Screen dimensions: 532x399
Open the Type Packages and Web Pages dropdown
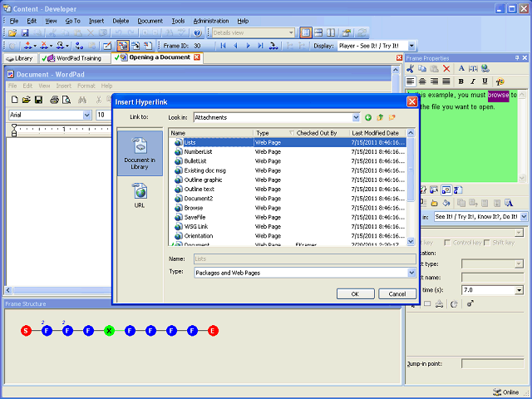(x=411, y=273)
